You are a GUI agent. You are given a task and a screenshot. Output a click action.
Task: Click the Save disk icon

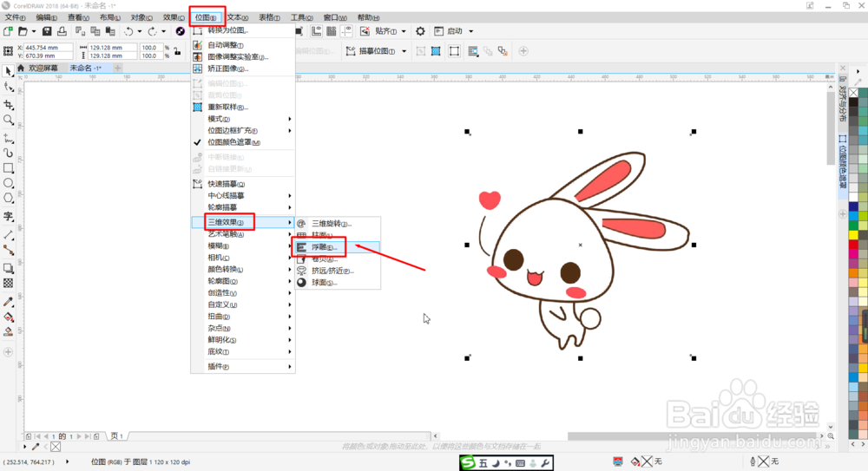click(47, 31)
